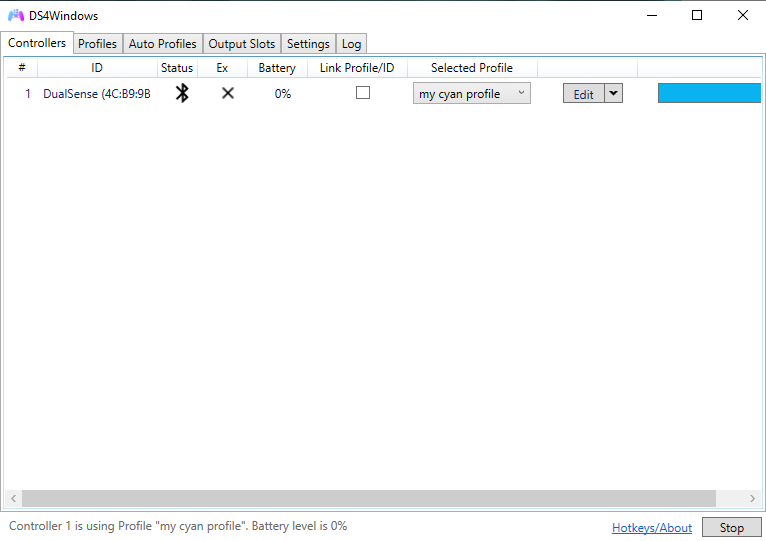The width and height of the screenshot is (766, 541).
Task: Click the Ex column header
Action: 222,67
